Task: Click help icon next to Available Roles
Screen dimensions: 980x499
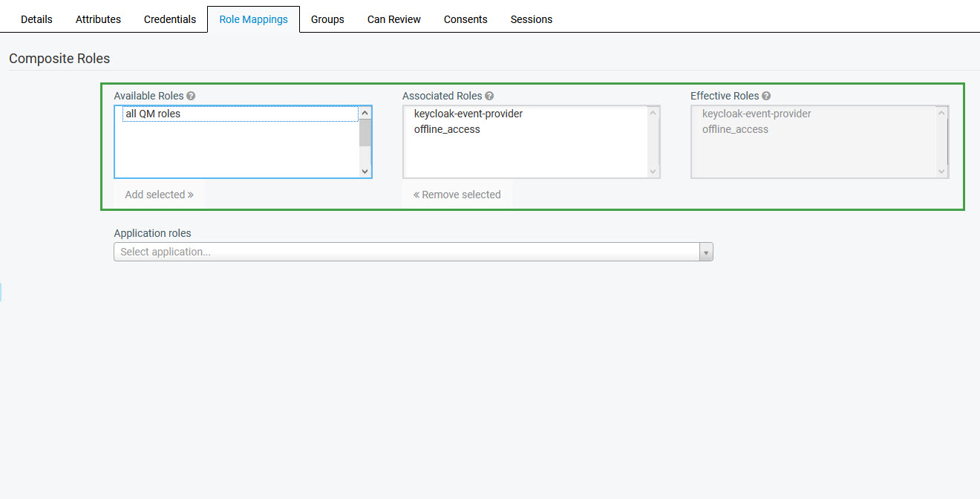Action: (x=191, y=96)
